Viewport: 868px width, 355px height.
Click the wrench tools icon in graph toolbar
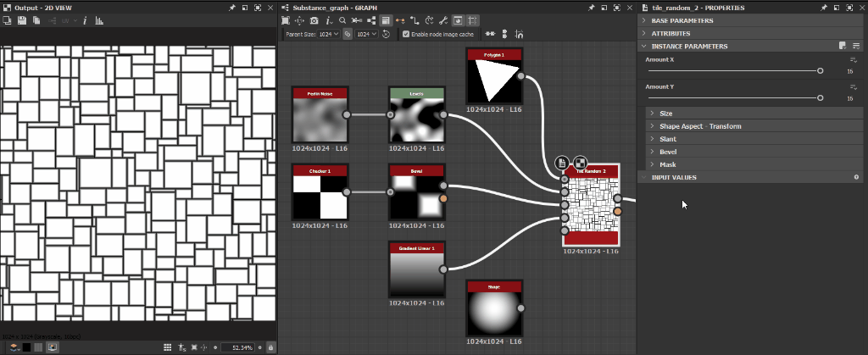pyautogui.click(x=443, y=20)
